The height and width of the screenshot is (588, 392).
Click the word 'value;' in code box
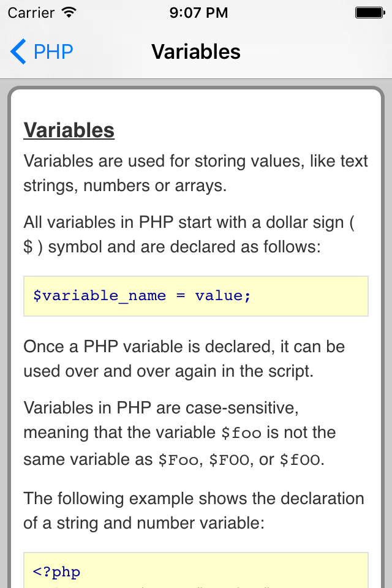[x=223, y=296]
